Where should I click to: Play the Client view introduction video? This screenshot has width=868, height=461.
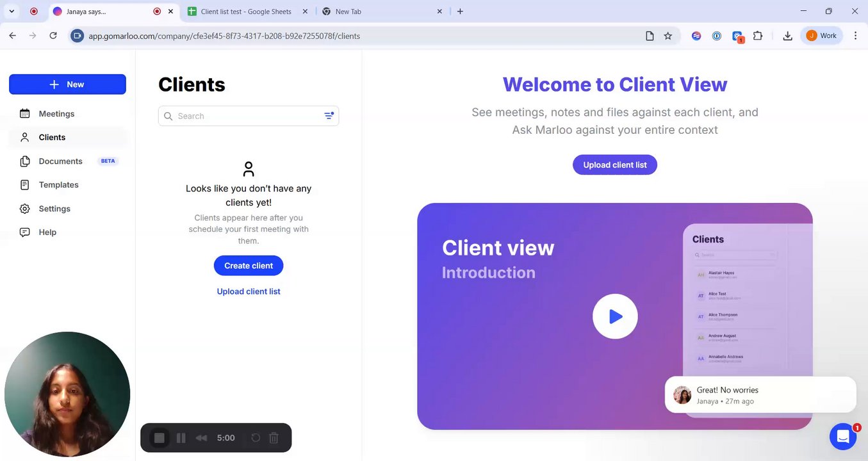(615, 316)
